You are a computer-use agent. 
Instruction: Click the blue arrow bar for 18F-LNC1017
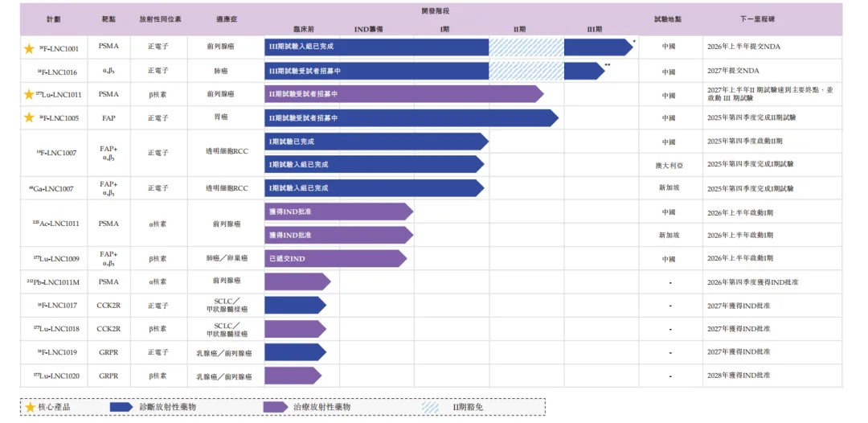294,306
